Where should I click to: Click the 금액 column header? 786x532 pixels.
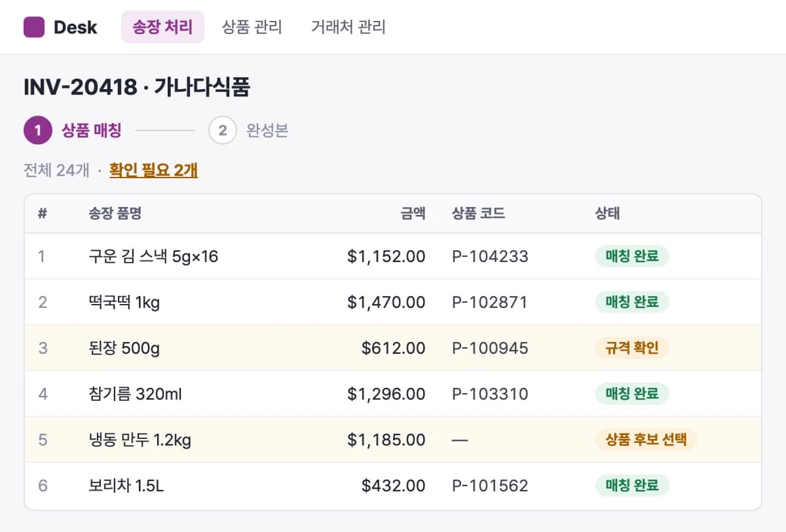(413, 214)
